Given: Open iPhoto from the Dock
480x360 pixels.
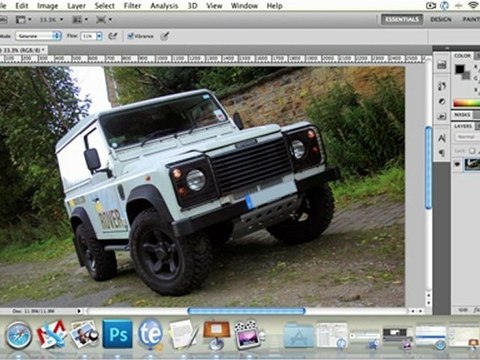Looking at the screenshot, I should point(84,335).
